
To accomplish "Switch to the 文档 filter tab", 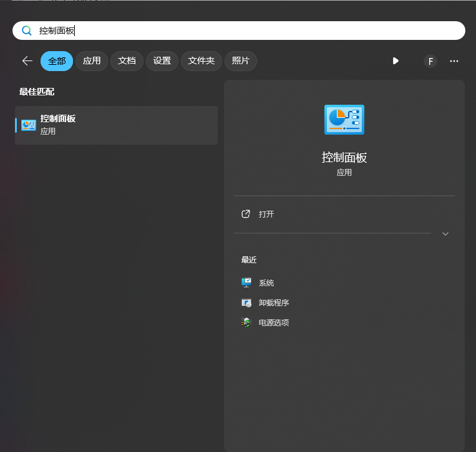I will [x=127, y=60].
